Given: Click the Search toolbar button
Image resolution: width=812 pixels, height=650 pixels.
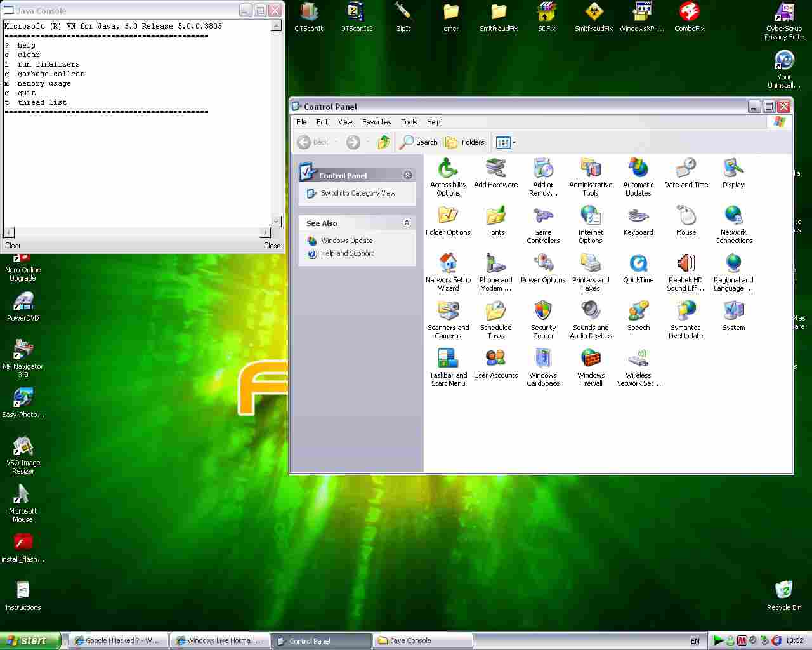Looking at the screenshot, I should coord(419,142).
